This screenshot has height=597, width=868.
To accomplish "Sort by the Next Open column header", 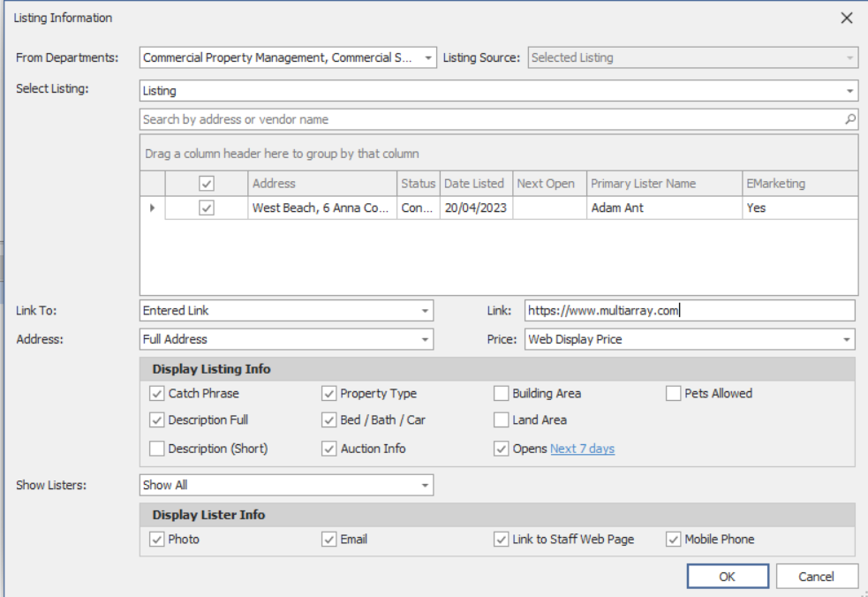I will (x=550, y=184).
